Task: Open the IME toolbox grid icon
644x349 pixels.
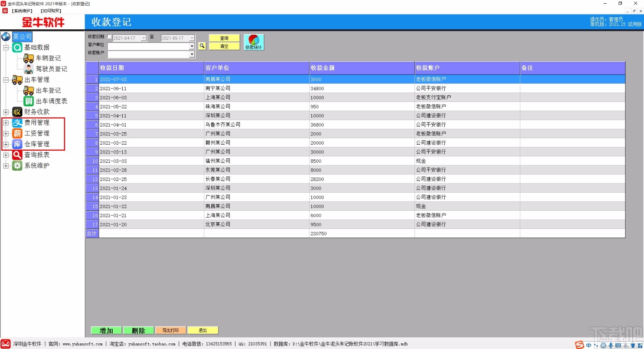Action: (x=640, y=345)
